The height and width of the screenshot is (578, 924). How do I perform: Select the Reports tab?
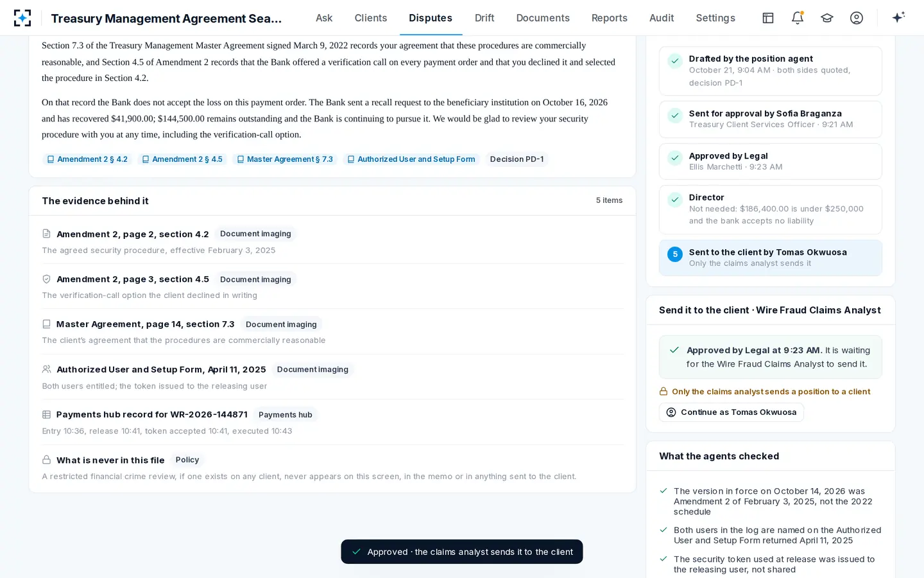pos(610,18)
